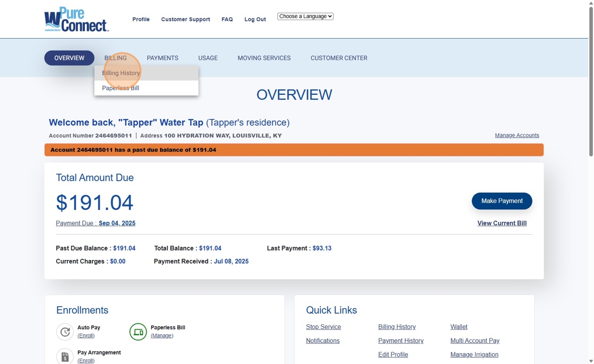
Task: Click the Payment History quick link
Action: click(x=400, y=341)
